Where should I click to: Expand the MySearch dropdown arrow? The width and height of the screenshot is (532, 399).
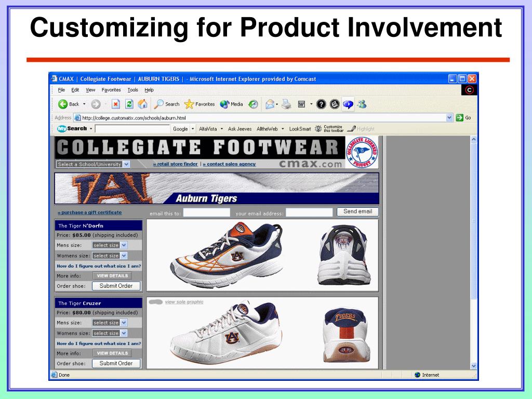coord(91,129)
